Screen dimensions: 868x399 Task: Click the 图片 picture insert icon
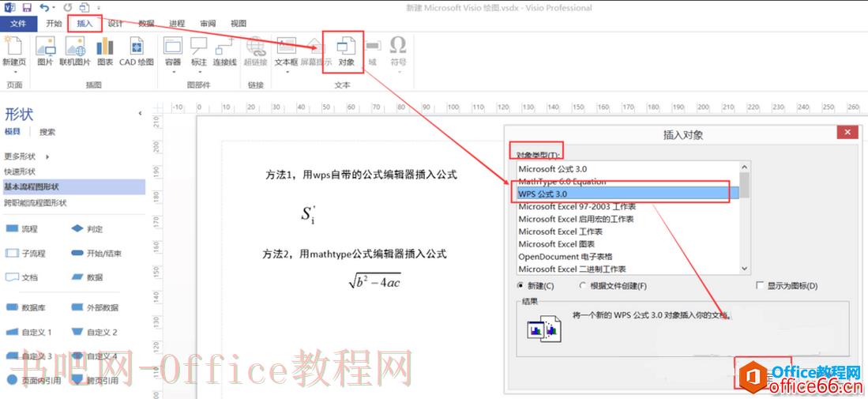[x=45, y=47]
